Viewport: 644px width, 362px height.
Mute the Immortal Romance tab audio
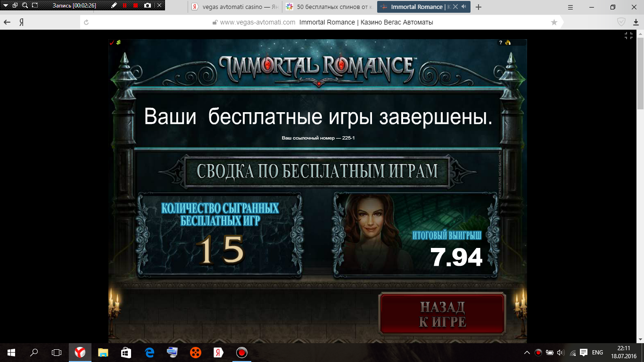464,7
